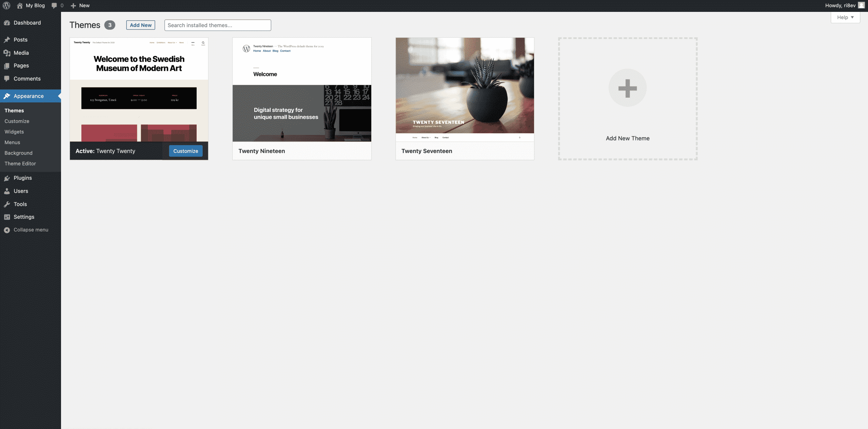Click the user avatar next to Howdy
Screen dimensions: 868x429
click(x=861, y=5)
